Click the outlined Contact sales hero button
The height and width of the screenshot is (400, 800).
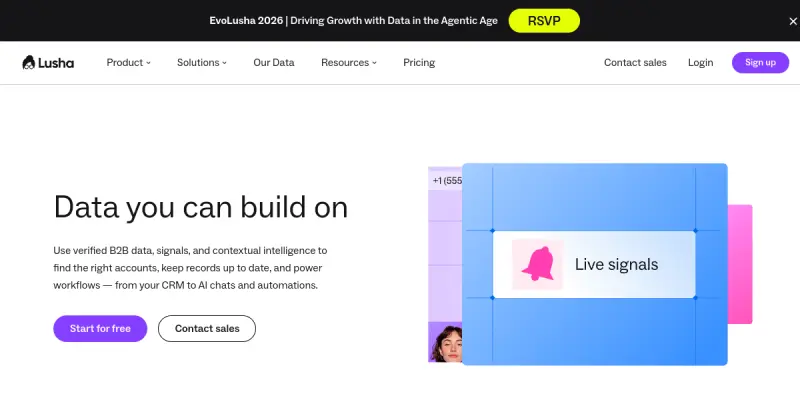click(207, 329)
